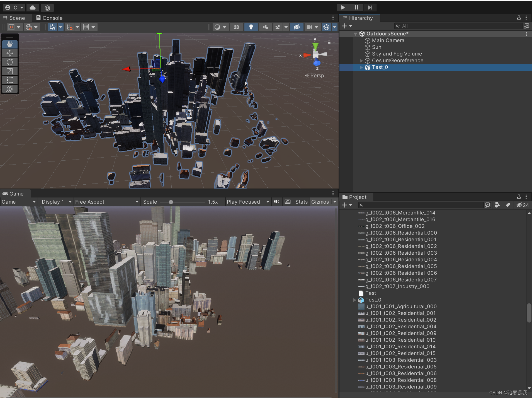This screenshot has height=398, width=532.
Task: Open the Free Aspect dropdown
Action: click(x=107, y=202)
